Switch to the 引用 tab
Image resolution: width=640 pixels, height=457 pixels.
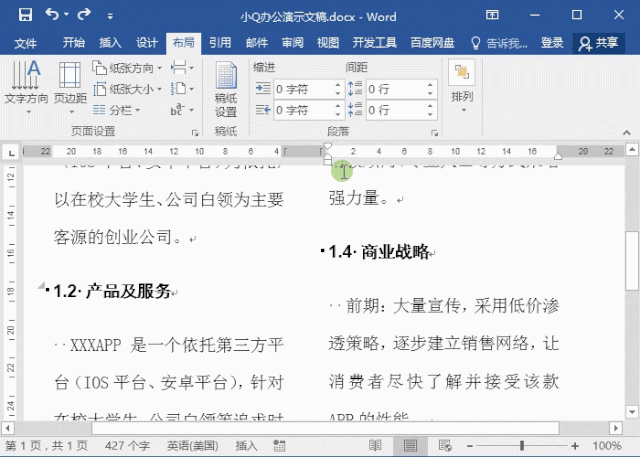tap(220, 43)
